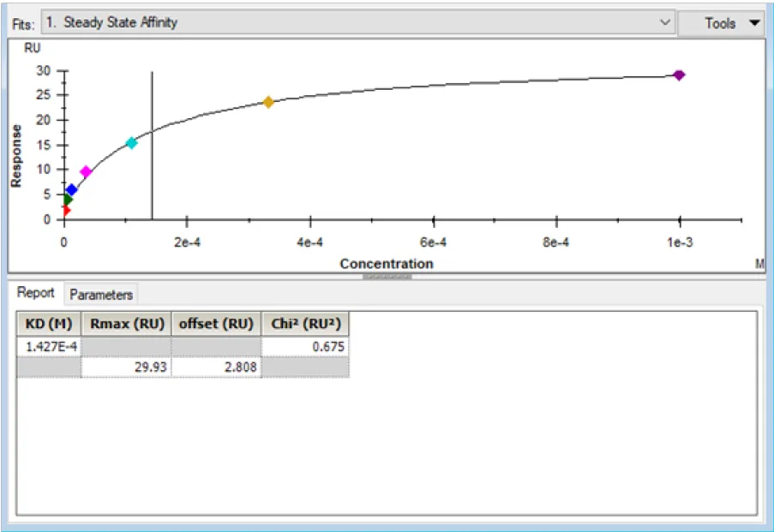Click the magenta data point marker

[x=86, y=172]
